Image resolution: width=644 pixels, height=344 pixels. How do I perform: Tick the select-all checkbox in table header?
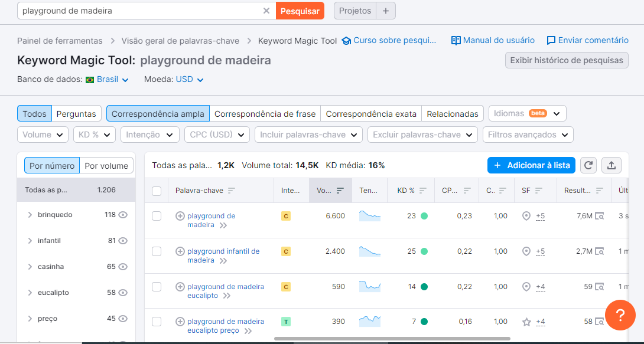coord(157,191)
